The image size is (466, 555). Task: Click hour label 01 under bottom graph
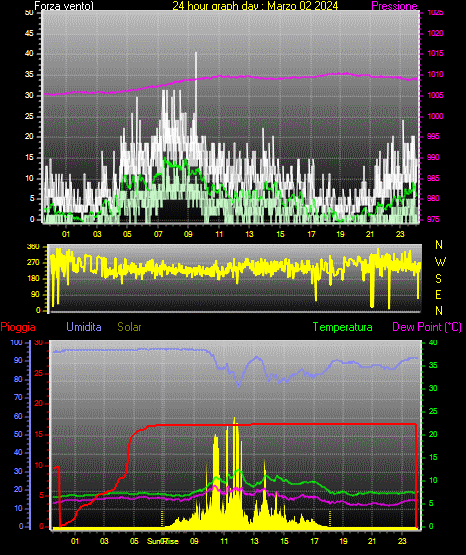tap(75, 541)
